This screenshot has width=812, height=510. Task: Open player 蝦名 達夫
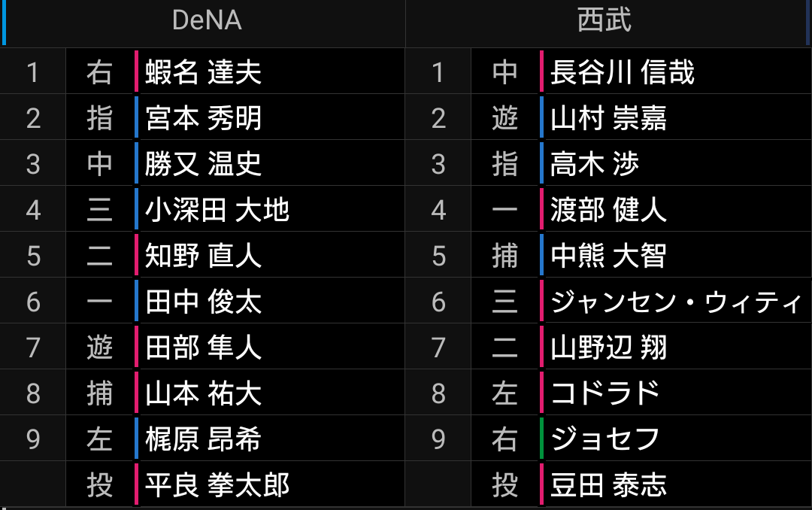point(203,72)
